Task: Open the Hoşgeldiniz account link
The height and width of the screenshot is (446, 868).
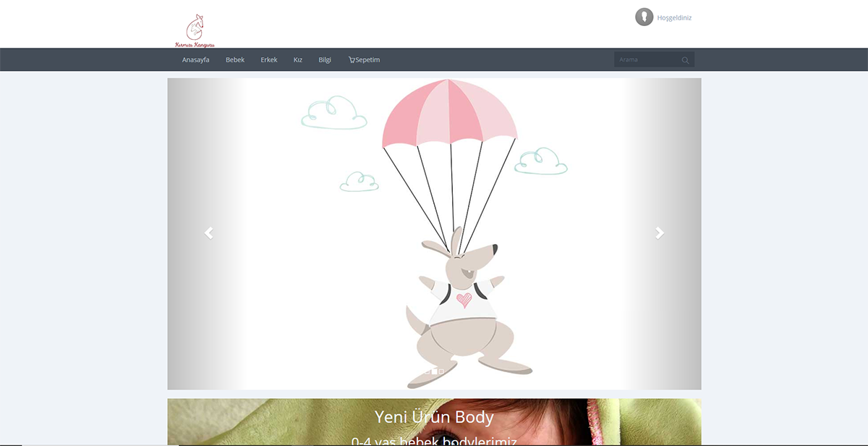Action: point(674,18)
